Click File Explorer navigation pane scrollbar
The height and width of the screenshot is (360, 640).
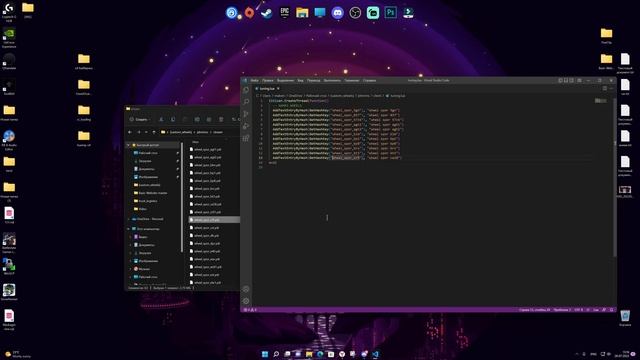182,197
